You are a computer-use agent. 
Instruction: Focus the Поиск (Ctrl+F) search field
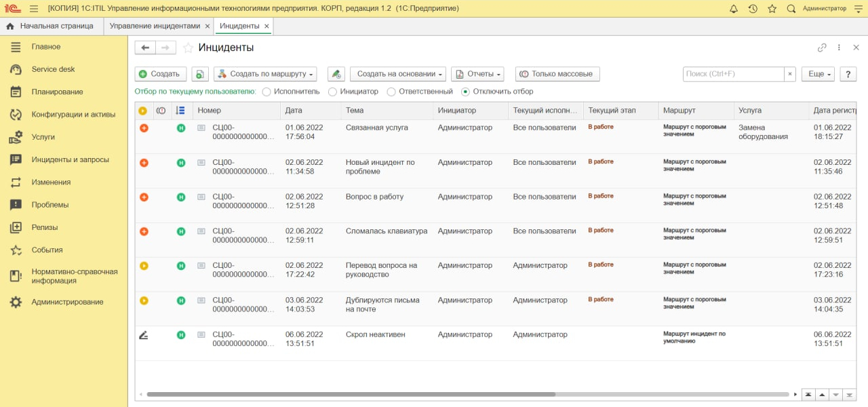734,74
